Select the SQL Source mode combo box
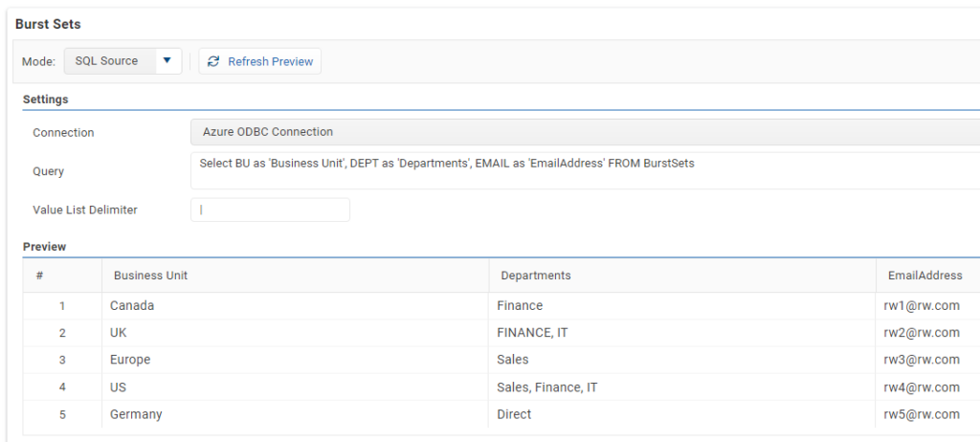This screenshot has height=442, width=980. click(107, 61)
